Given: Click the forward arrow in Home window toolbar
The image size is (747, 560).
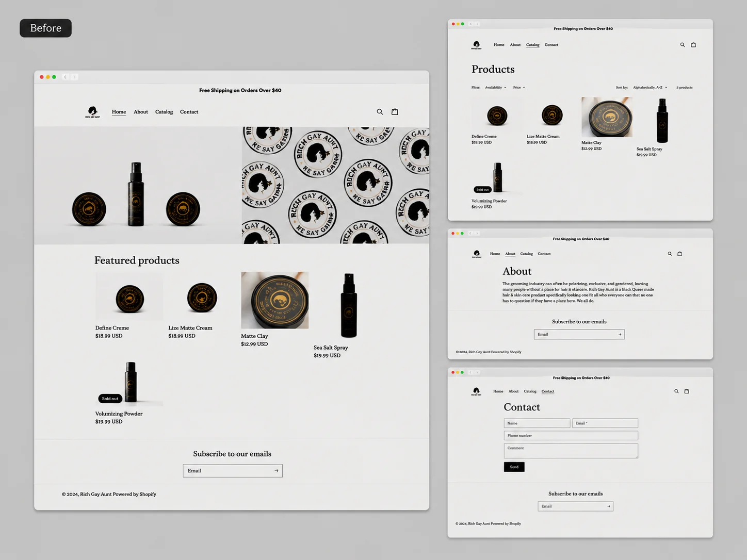Looking at the screenshot, I should coord(74,77).
